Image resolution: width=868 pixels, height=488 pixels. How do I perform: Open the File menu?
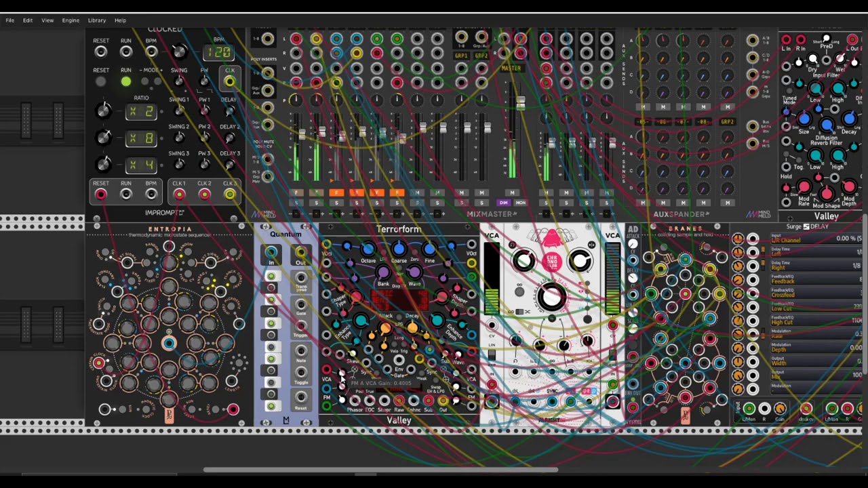[10, 20]
